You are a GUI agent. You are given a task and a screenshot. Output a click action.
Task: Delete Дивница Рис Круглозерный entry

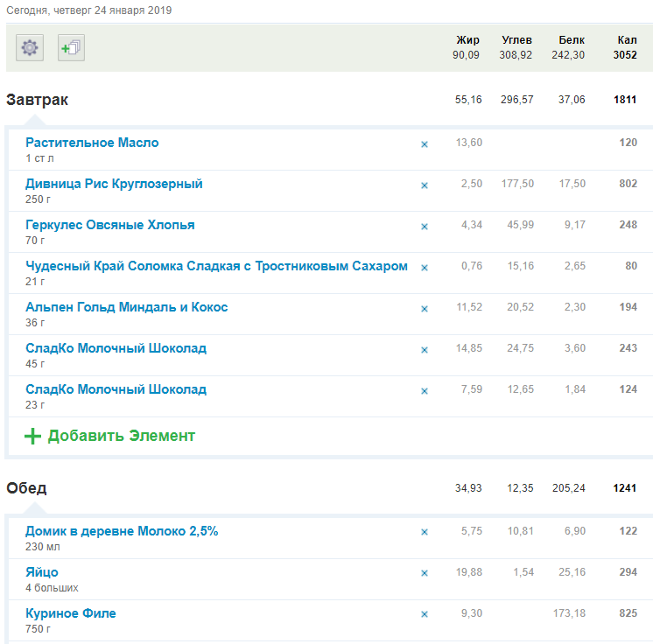[x=425, y=185]
